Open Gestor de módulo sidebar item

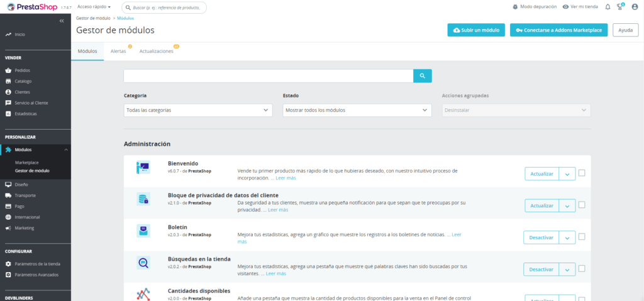pyautogui.click(x=32, y=171)
